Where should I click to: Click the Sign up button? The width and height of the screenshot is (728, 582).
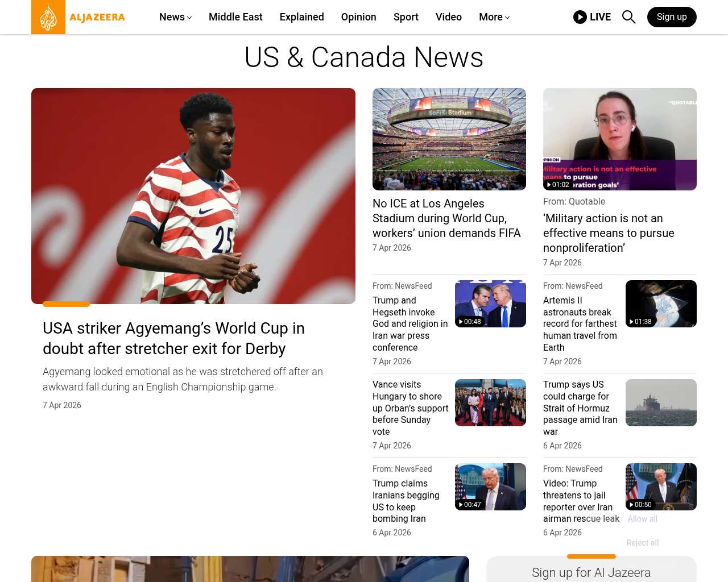point(671,17)
